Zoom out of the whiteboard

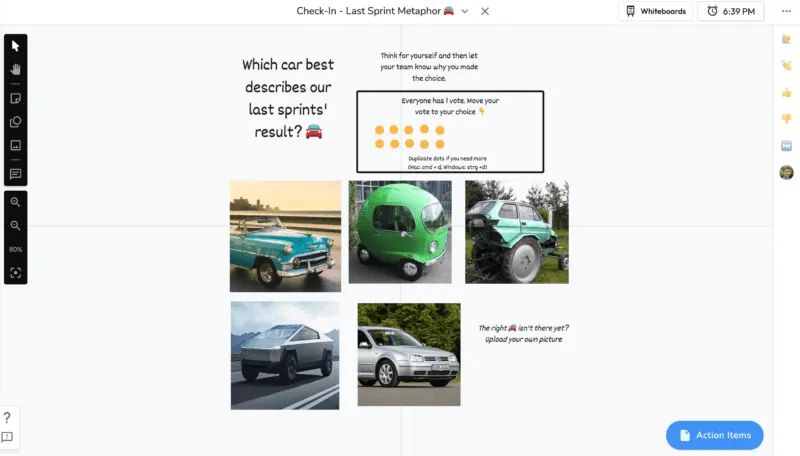click(15, 225)
